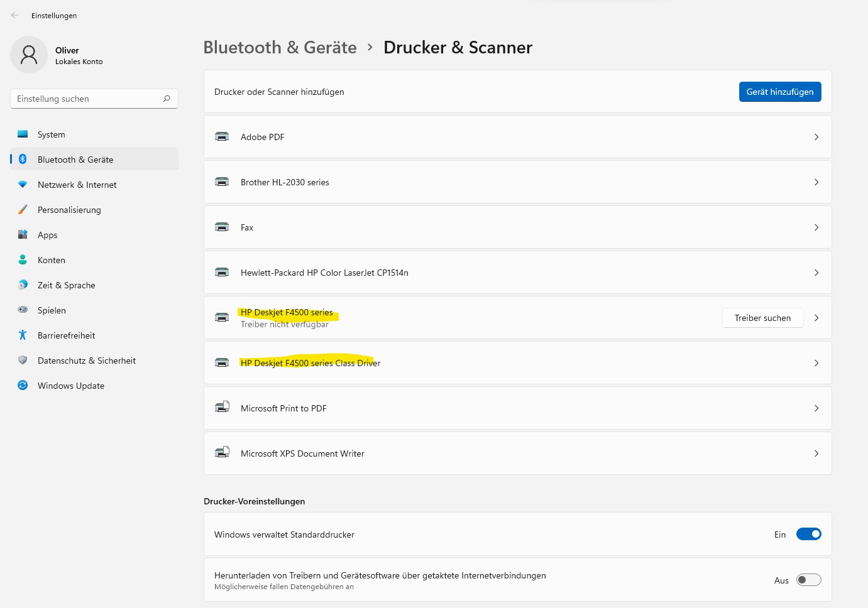868x608 pixels.
Task: Click the Adobe PDF printer icon
Action: tap(222, 137)
